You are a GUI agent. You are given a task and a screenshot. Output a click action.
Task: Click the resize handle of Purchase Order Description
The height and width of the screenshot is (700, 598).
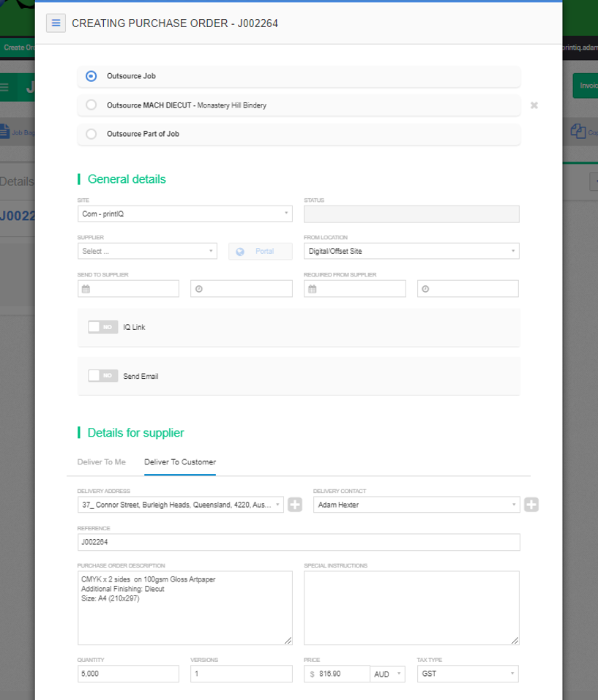288,641
